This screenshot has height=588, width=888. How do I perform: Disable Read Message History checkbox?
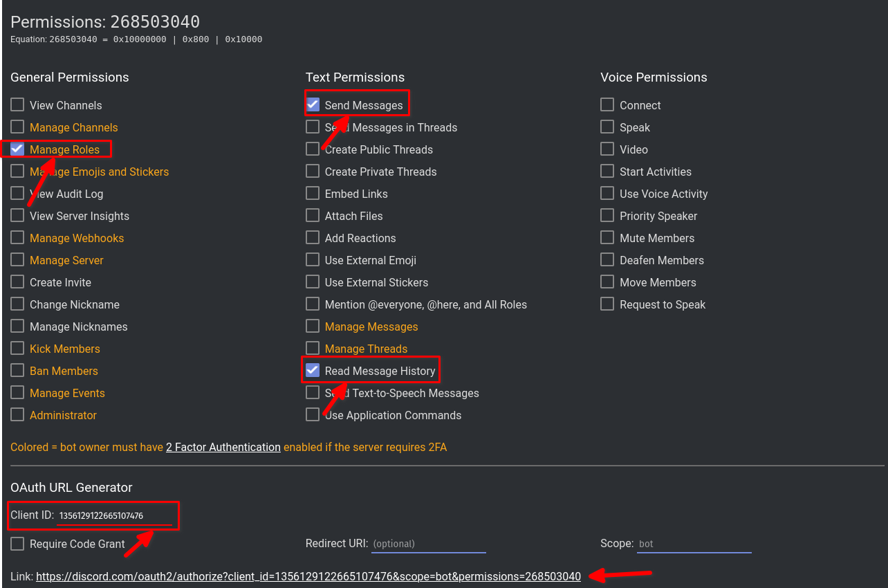(x=313, y=370)
